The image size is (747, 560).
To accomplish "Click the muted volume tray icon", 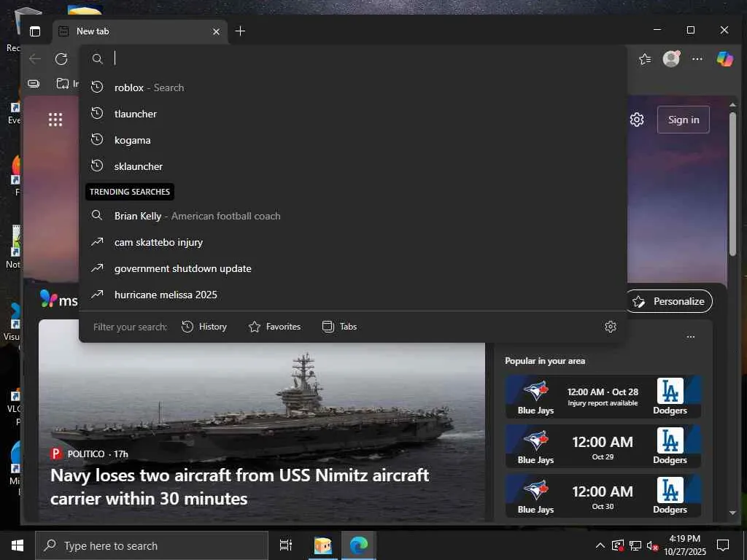I will click(652, 545).
